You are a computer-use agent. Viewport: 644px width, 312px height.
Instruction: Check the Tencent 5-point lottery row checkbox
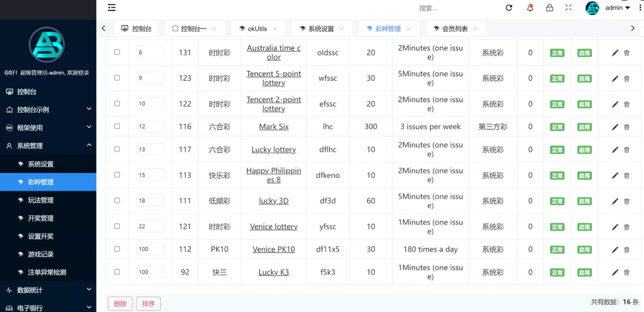[x=117, y=78]
